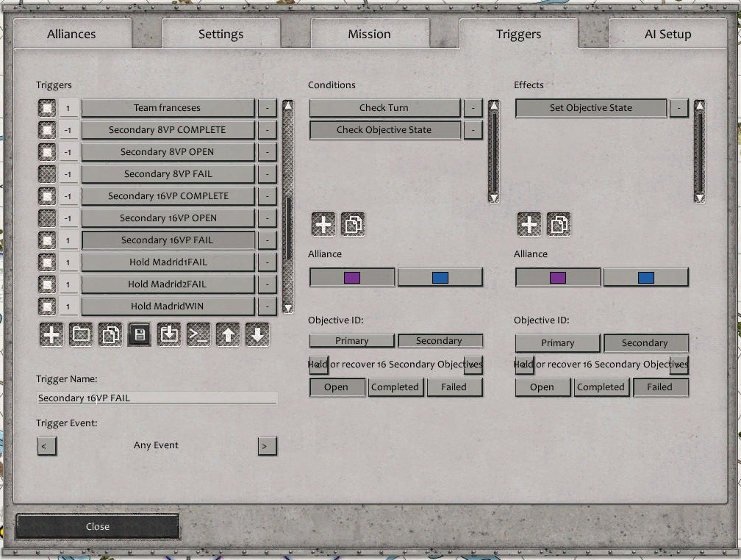Select the Set Objective State effect

591,108
